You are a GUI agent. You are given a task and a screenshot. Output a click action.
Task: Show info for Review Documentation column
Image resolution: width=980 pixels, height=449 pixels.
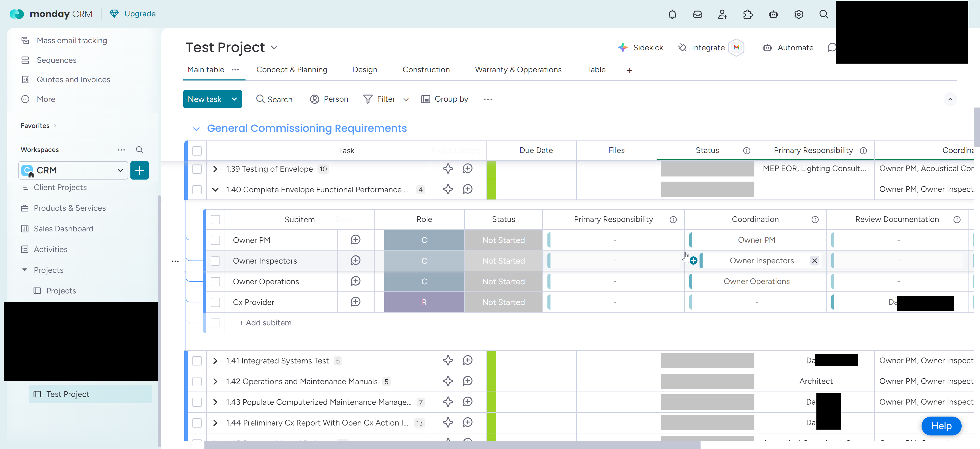[x=957, y=220]
